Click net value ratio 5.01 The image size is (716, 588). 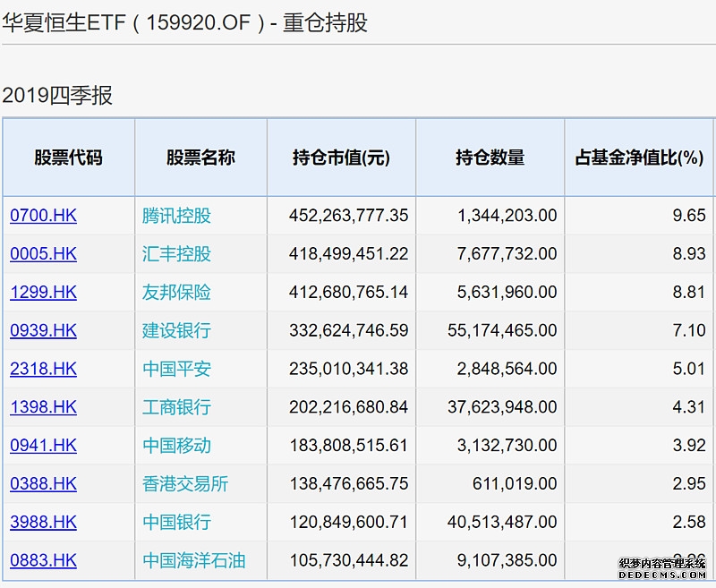689,369
